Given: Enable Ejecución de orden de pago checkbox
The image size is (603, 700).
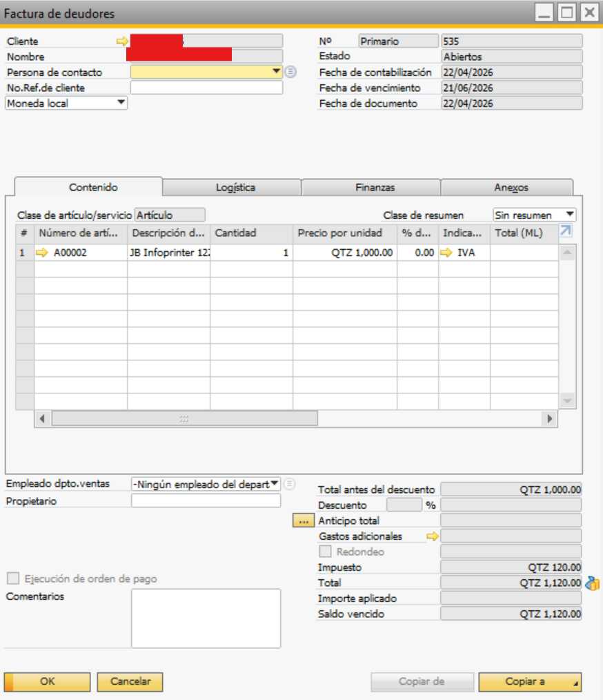Looking at the screenshot, I should tap(12, 579).
